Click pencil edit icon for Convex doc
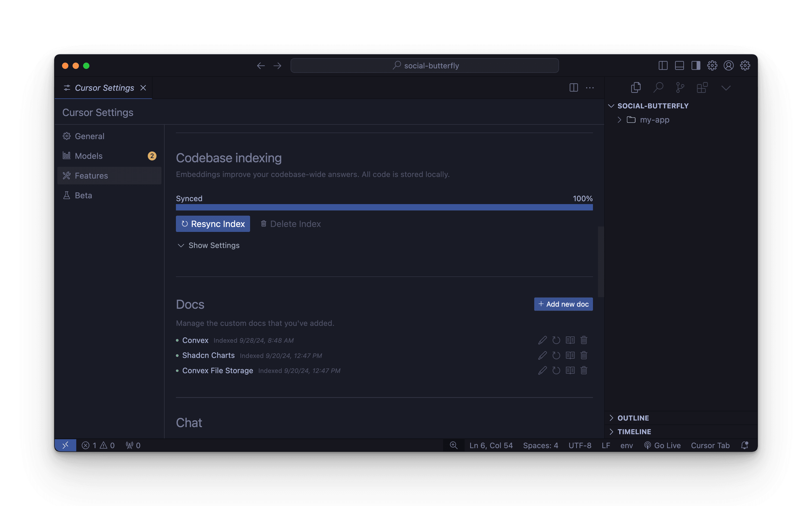This screenshot has width=812, height=506. 542,340
